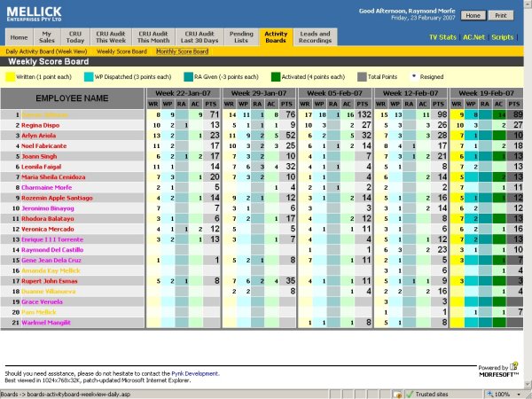Click the teal RA Given legend swatch
Screen dimensions: 532x399
[188, 77]
